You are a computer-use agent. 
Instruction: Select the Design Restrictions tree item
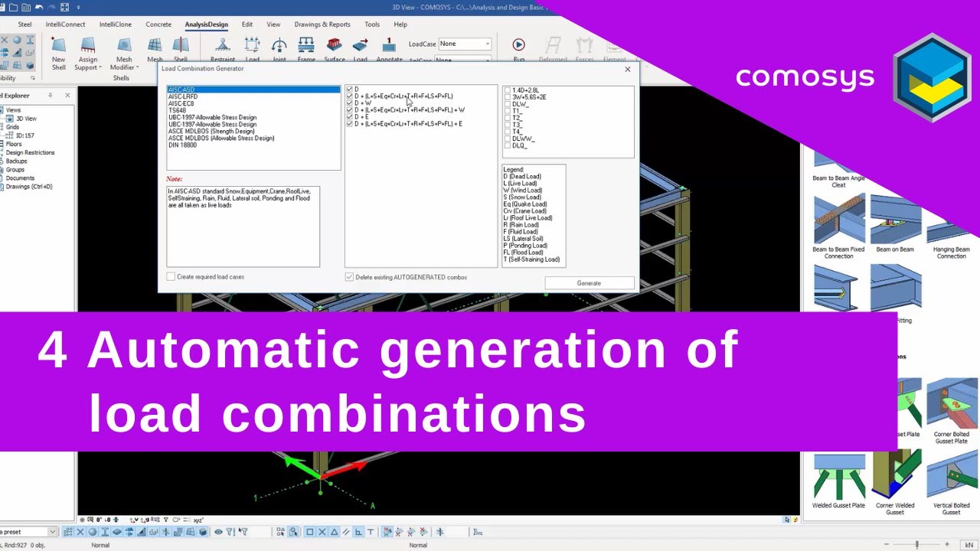(30, 152)
